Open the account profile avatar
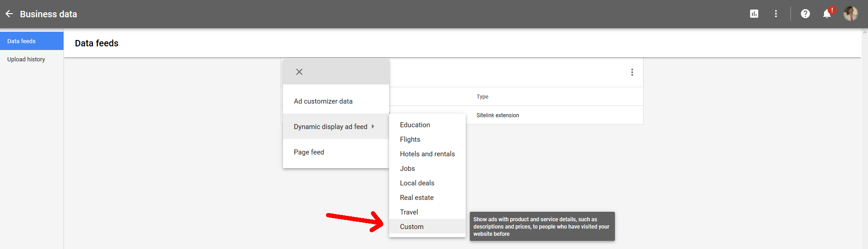Screen dimensions: 868x249 (x=850, y=14)
